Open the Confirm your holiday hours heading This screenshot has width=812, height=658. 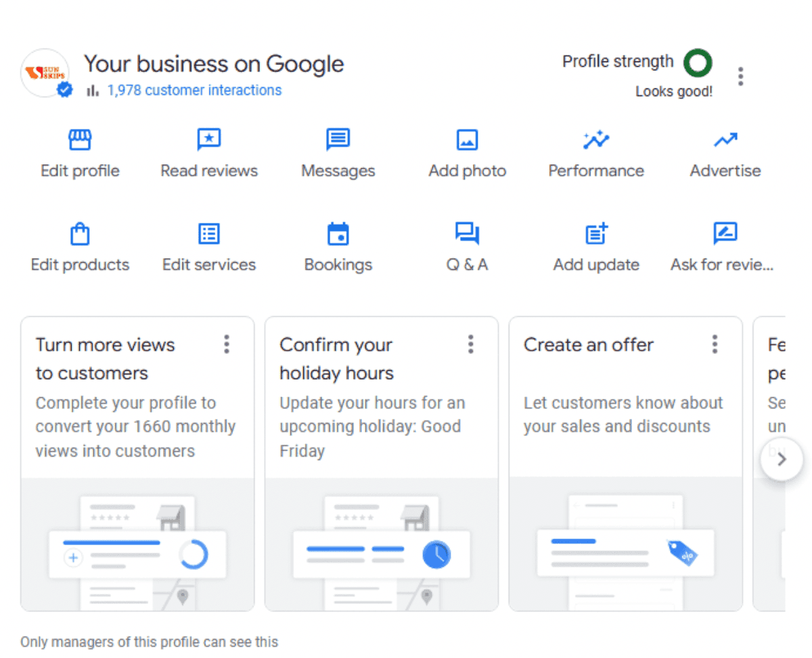(x=336, y=359)
